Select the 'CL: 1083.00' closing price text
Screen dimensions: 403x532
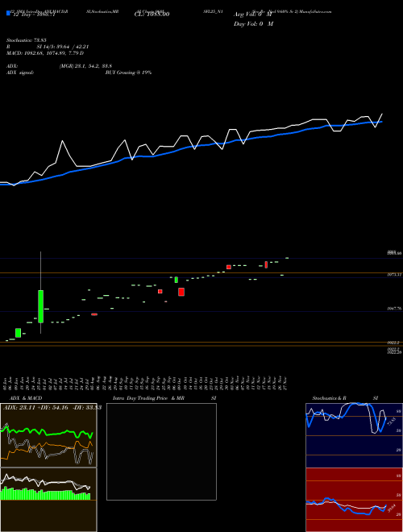click(152, 14)
